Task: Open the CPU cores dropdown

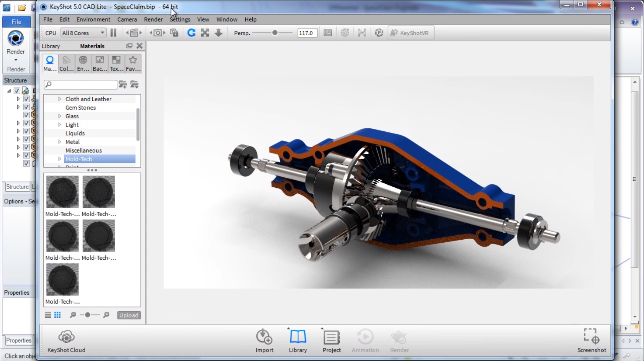Action: [x=83, y=33]
